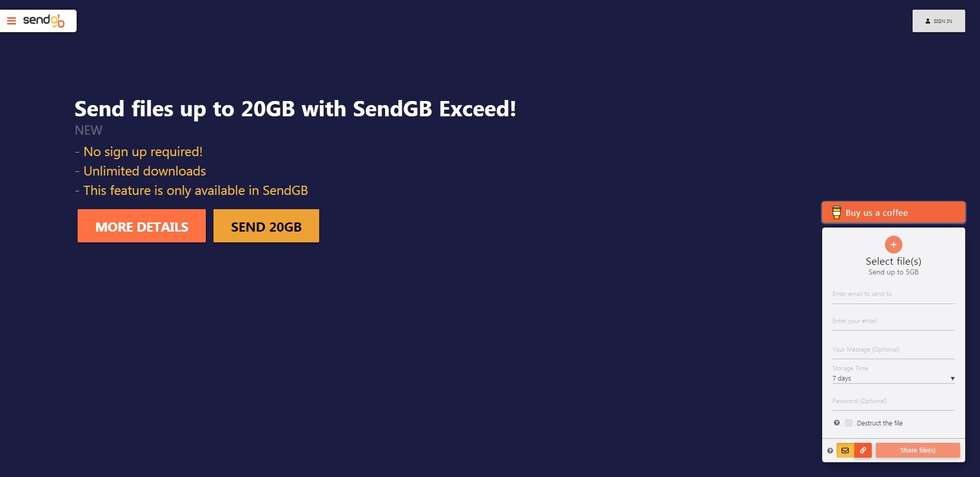The height and width of the screenshot is (477, 980).
Task: Choose the link sharing icon
Action: [x=864, y=450]
